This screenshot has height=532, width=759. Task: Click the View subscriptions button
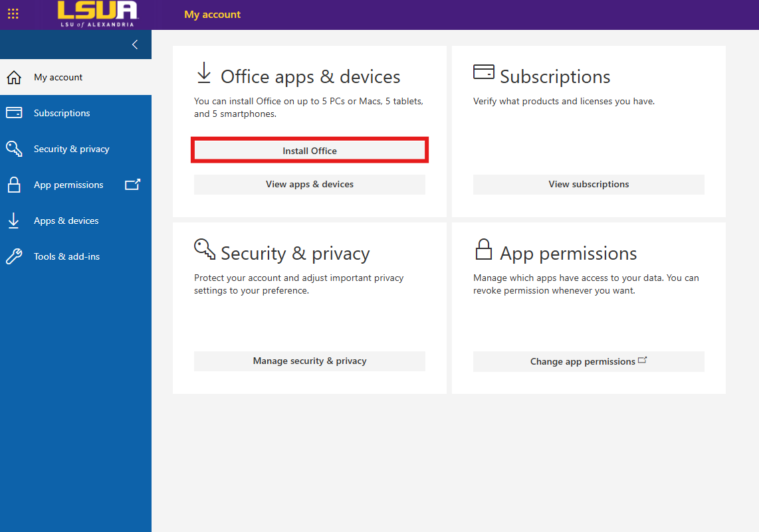point(589,184)
